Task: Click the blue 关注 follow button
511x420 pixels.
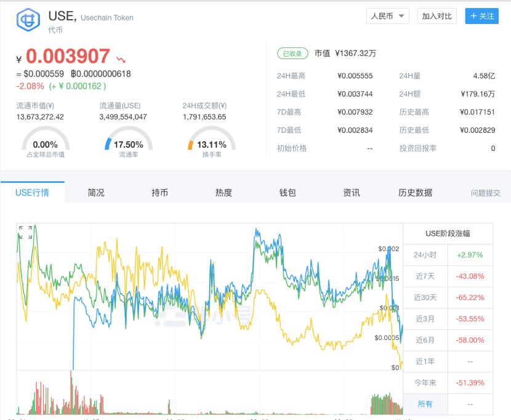Action: point(481,16)
